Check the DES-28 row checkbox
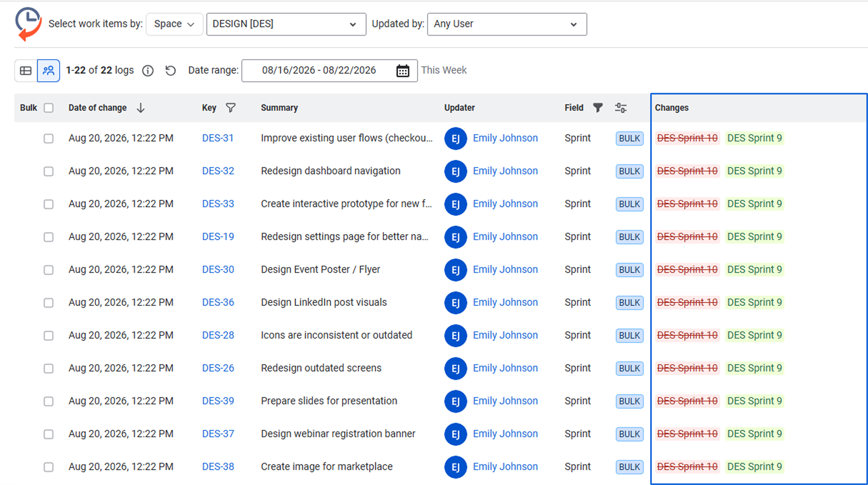868x485 pixels. (x=49, y=336)
